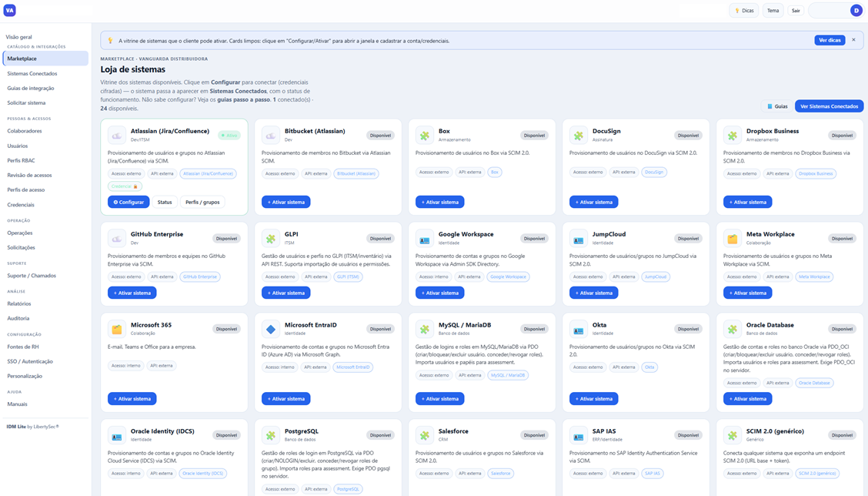Click the Disponível badge on DocuSign card

tap(688, 136)
